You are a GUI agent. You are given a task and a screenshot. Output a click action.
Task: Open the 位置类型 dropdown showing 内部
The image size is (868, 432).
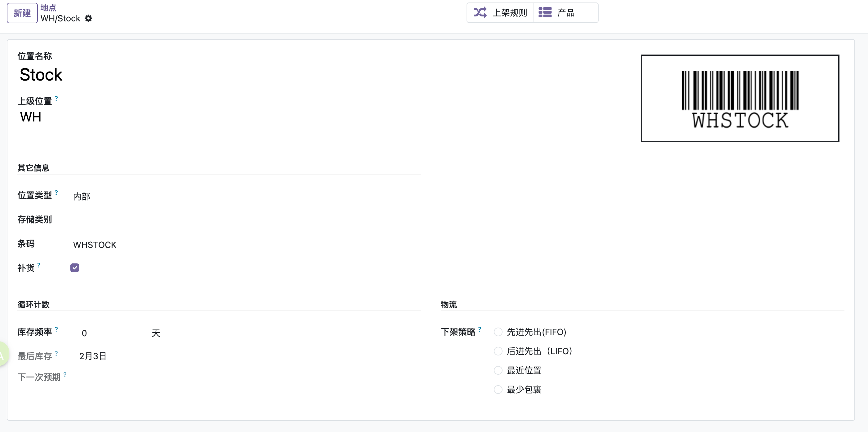tap(82, 196)
